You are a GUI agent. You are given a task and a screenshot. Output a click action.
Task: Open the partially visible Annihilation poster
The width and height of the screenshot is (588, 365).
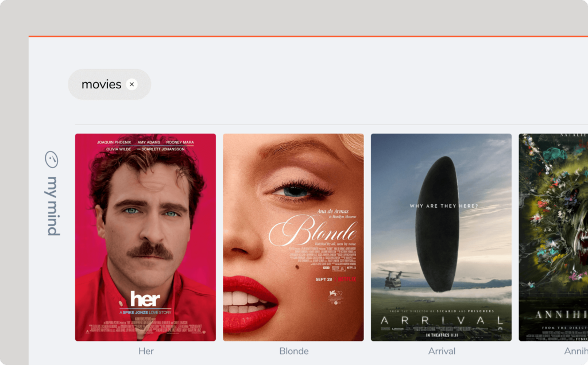click(x=553, y=237)
